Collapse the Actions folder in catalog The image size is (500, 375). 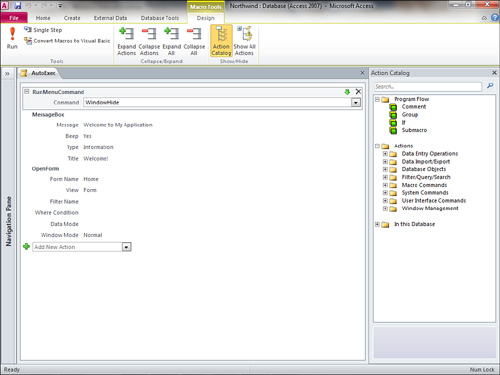pyautogui.click(x=377, y=146)
